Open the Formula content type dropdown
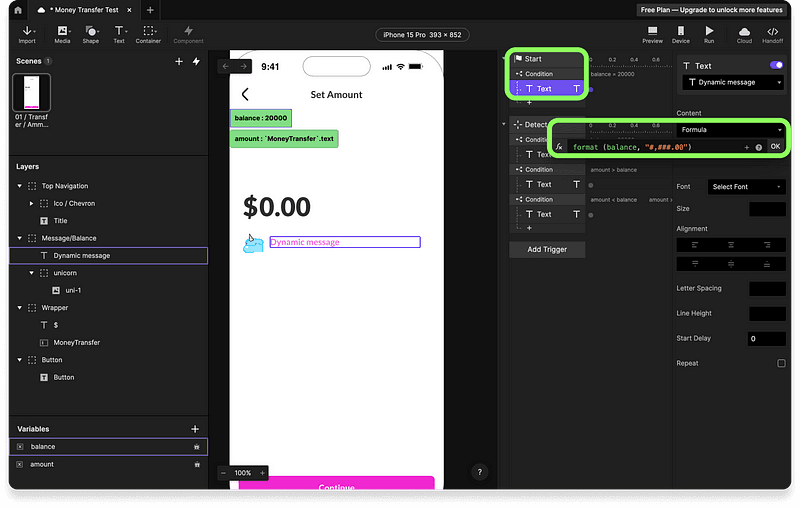Screen dimensions: 800x507 pos(731,130)
